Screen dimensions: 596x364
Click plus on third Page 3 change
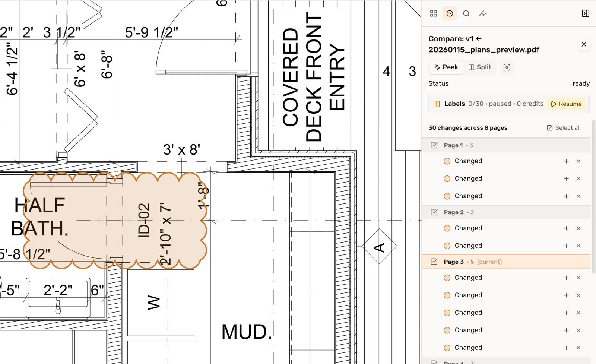point(566,313)
